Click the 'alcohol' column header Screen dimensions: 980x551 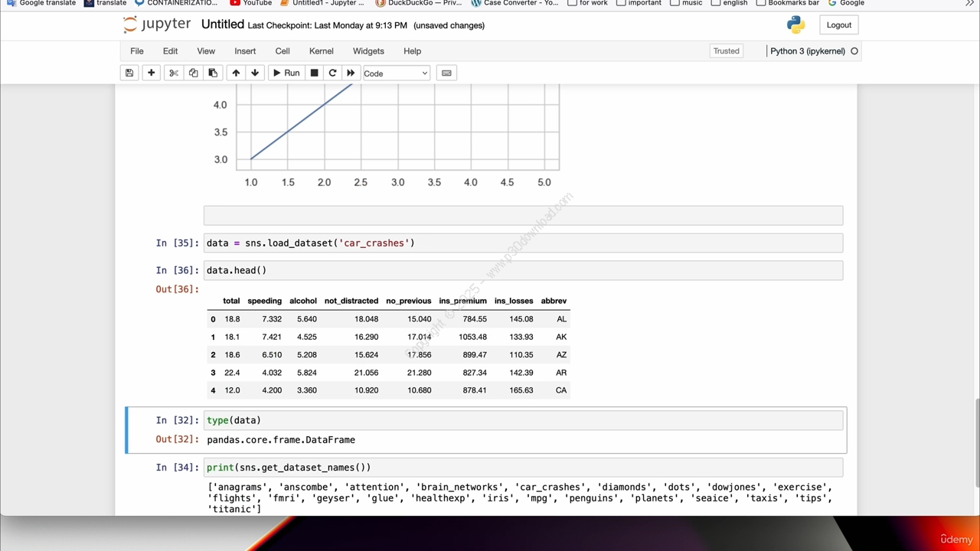(303, 301)
